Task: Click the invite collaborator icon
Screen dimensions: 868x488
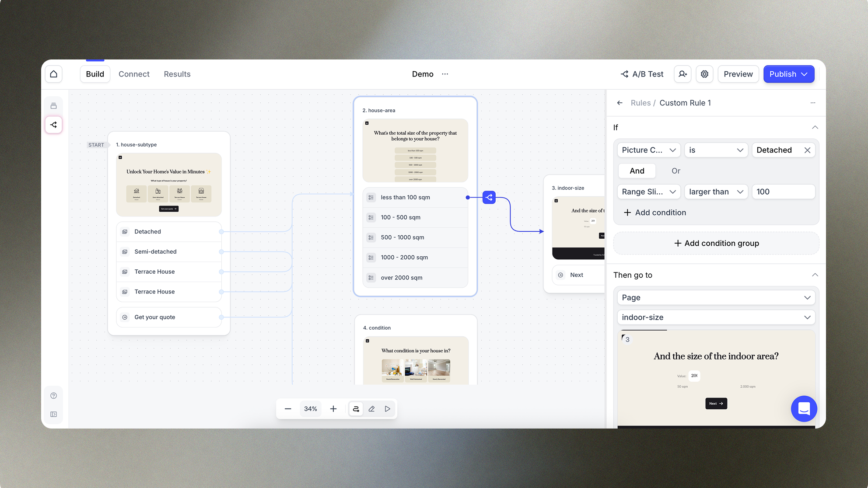Action: click(x=682, y=74)
